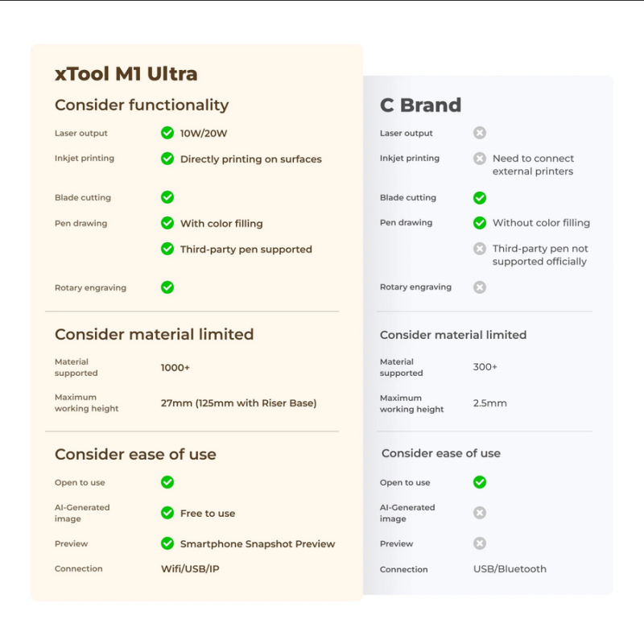The width and height of the screenshot is (644, 644).
Task: Click the gray X for C Brand Rotary engraving
Action: [x=480, y=287]
